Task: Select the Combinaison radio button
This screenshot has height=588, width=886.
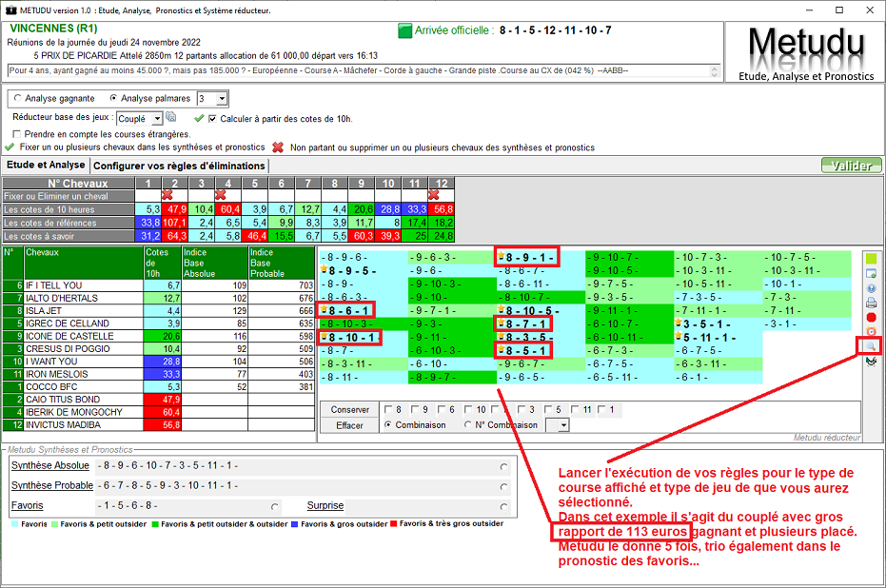Action: (x=387, y=424)
